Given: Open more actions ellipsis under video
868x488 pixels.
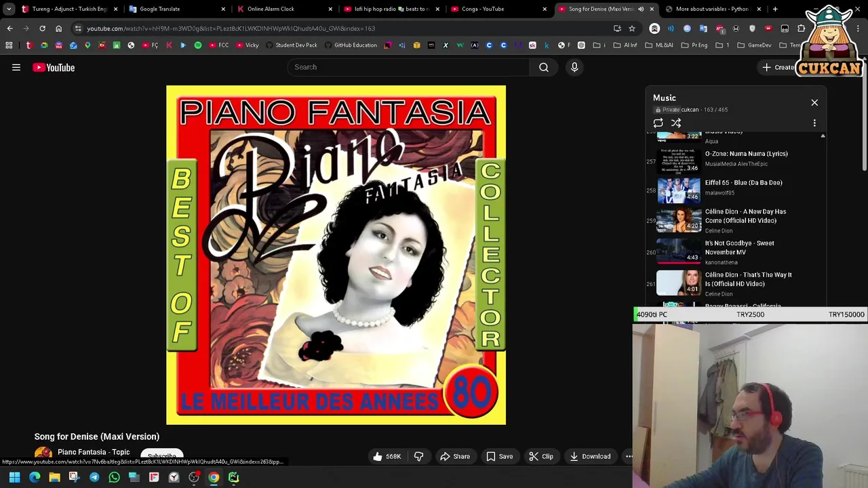Looking at the screenshot, I should (629, 456).
